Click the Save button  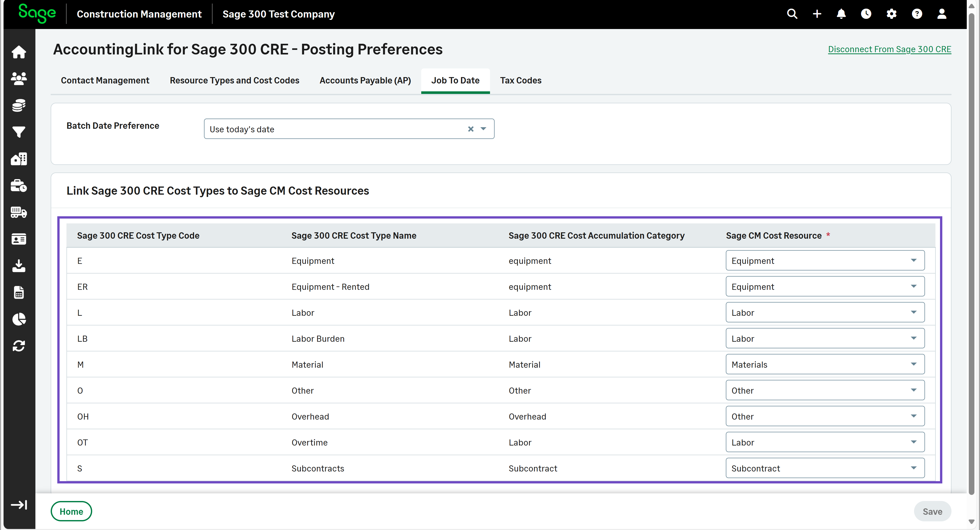[x=932, y=511]
